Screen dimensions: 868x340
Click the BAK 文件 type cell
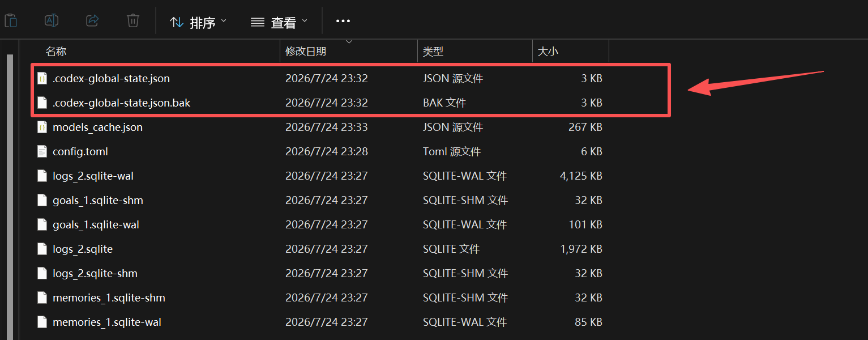(444, 103)
